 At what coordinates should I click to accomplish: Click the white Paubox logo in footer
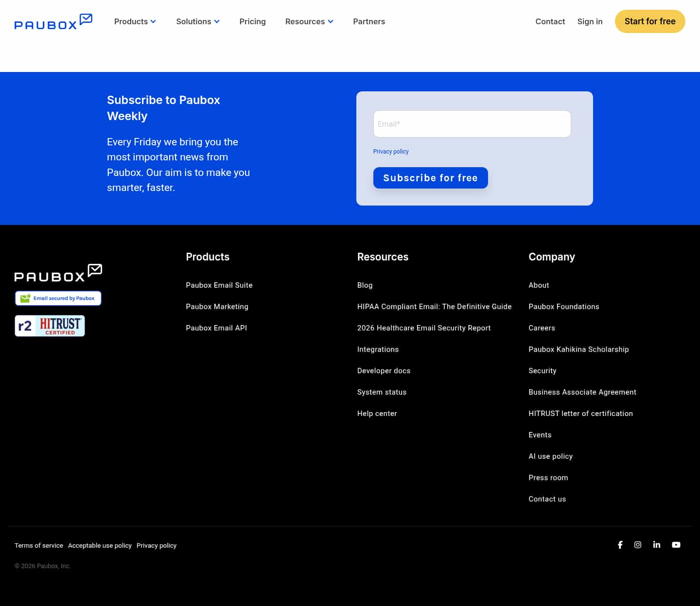pos(58,273)
